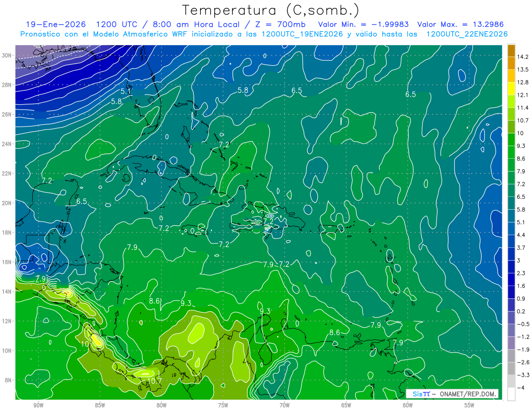The width and height of the screenshot is (532, 411).
Task: Click the yellow swatch between 12.1 and 12.8
Action: [511, 89]
